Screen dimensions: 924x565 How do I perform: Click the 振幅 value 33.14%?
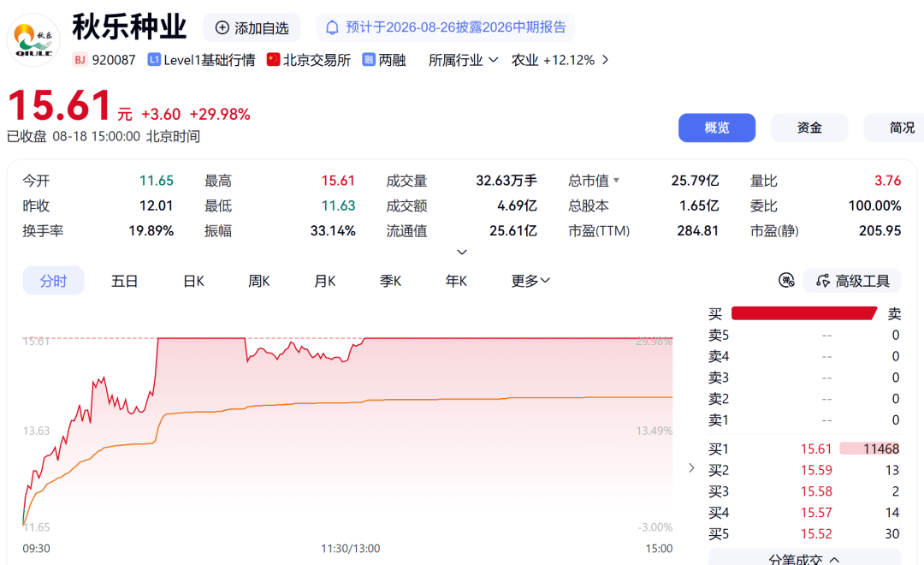333,230
